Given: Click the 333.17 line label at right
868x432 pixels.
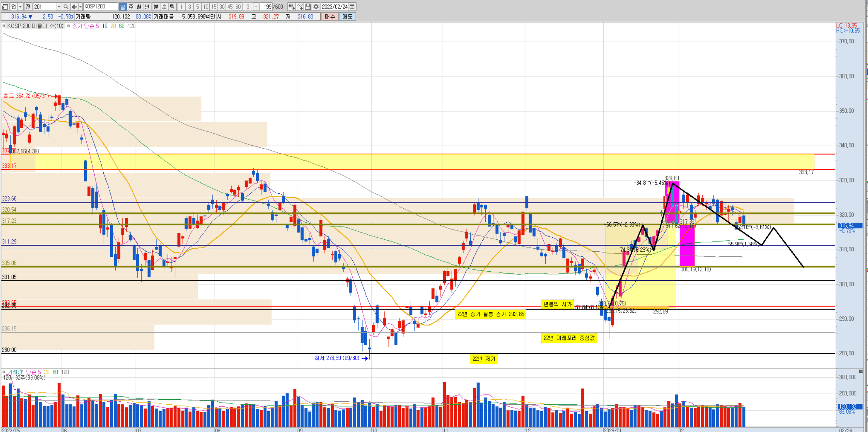Looking at the screenshot, I should [806, 172].
